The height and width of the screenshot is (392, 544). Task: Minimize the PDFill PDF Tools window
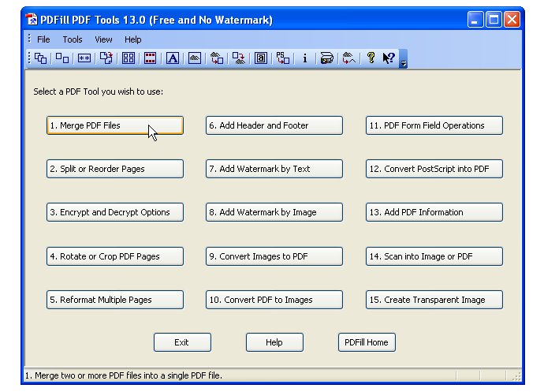pyautogui.click(x=475, y=20)
